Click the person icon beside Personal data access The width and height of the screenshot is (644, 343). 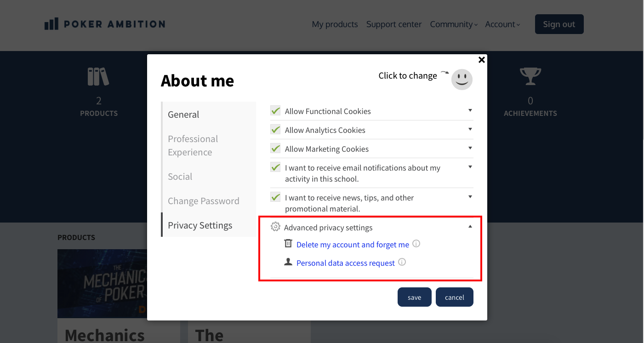pos(288,262)
